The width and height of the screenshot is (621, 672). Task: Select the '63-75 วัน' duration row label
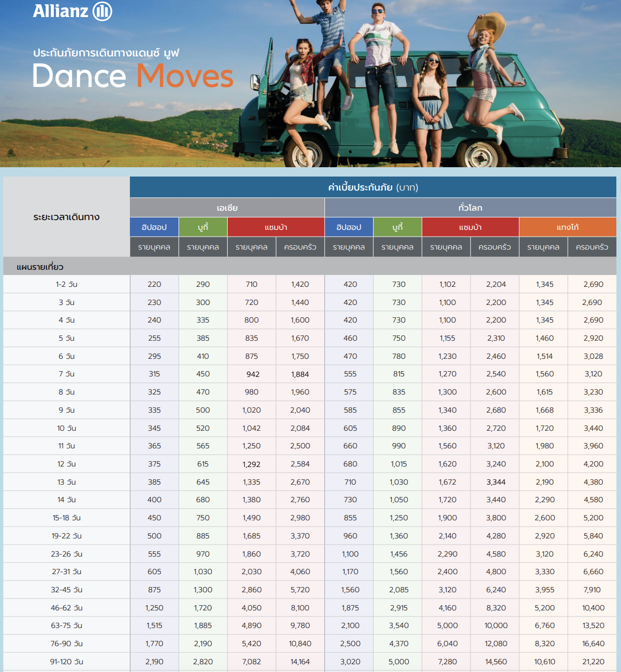[x=67, y=625]
